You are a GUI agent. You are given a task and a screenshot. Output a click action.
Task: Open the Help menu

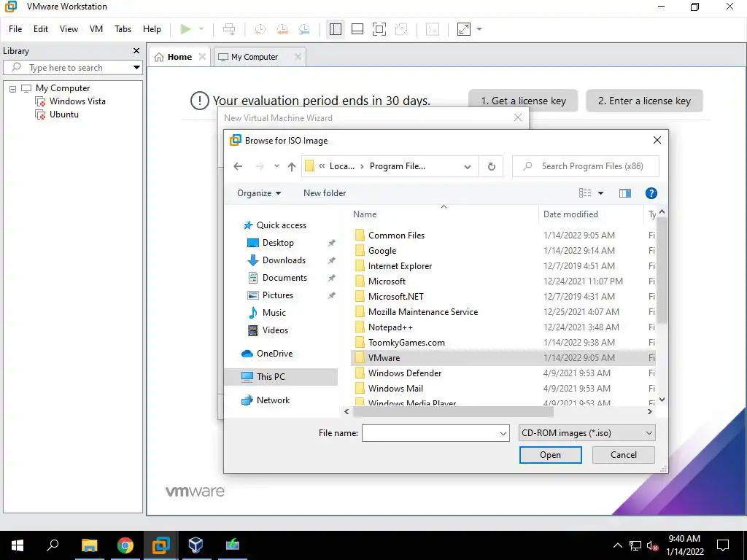coord(152,29)
